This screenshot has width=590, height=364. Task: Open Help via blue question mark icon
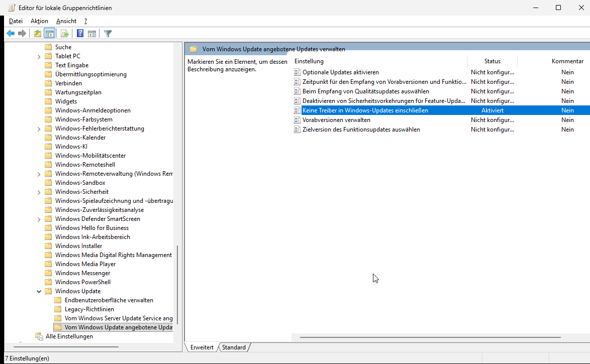[x=80, y=34]
